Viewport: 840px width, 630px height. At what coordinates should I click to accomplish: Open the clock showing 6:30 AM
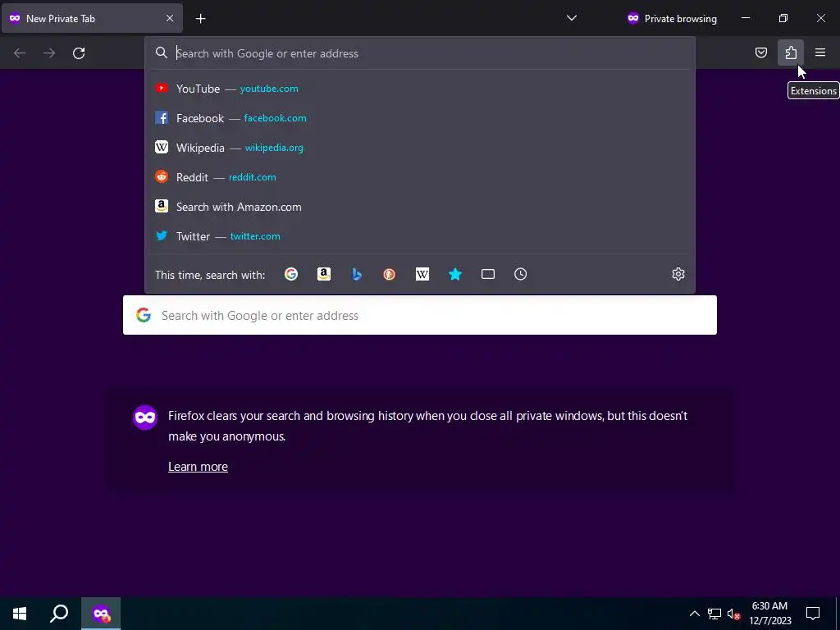pyautogui.click(x=769, y=614)
